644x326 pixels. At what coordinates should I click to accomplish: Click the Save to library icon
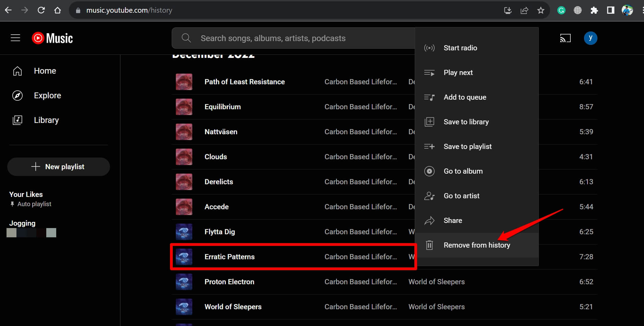[430, 122]
